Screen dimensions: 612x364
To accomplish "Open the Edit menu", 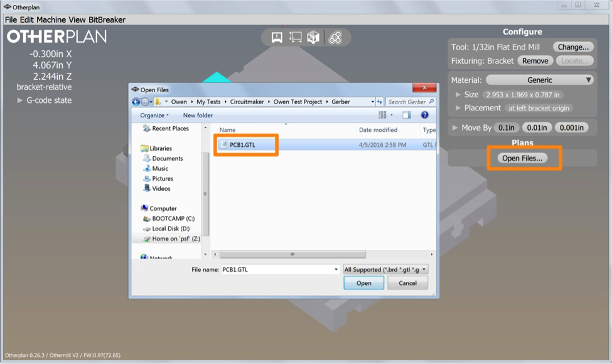I will click(26, 19).
